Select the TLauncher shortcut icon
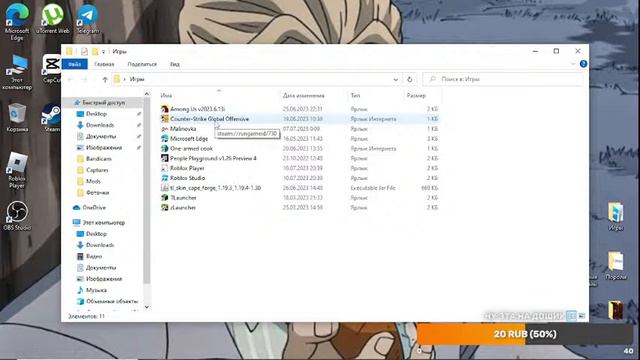Viewport: 640px width, 360px height. (x=164, y=198)
